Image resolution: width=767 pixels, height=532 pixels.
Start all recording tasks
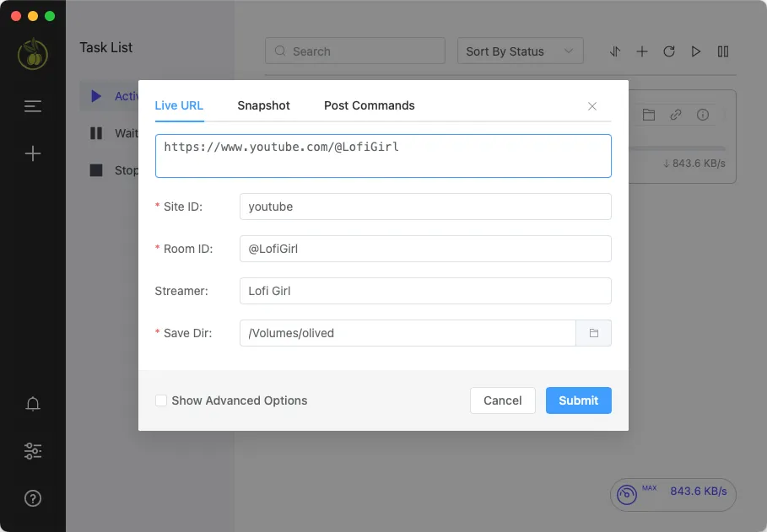coord(696,51)
